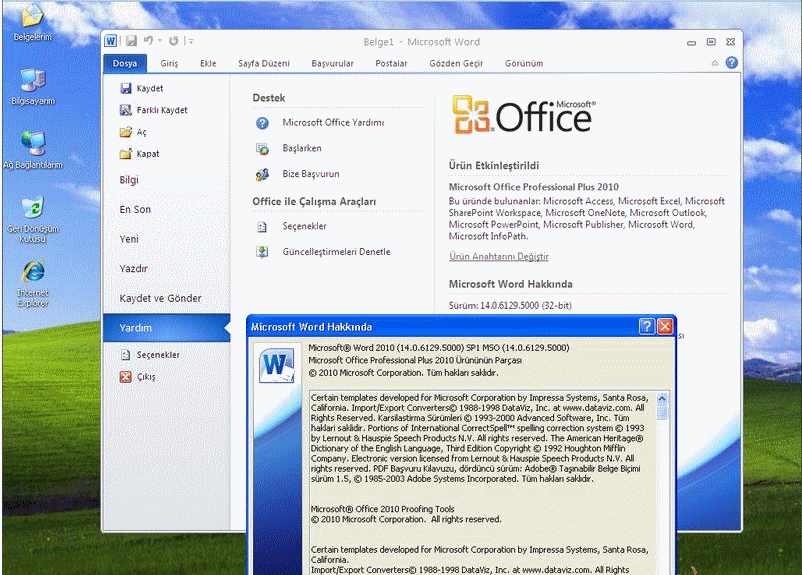
Task: Click the scrollbar thumb in license text box
Action: (662, 412)
